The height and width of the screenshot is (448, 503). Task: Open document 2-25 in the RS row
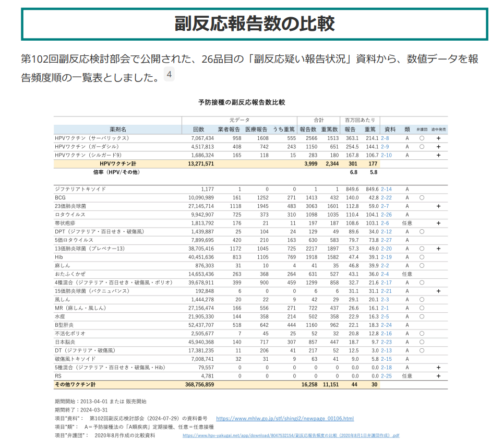386,376
